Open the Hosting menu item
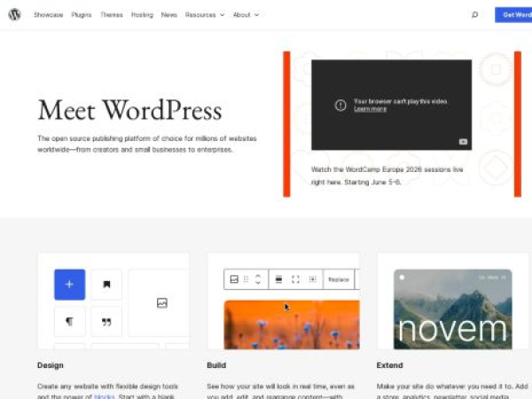 pyautogui.click(x=142, y=15)
